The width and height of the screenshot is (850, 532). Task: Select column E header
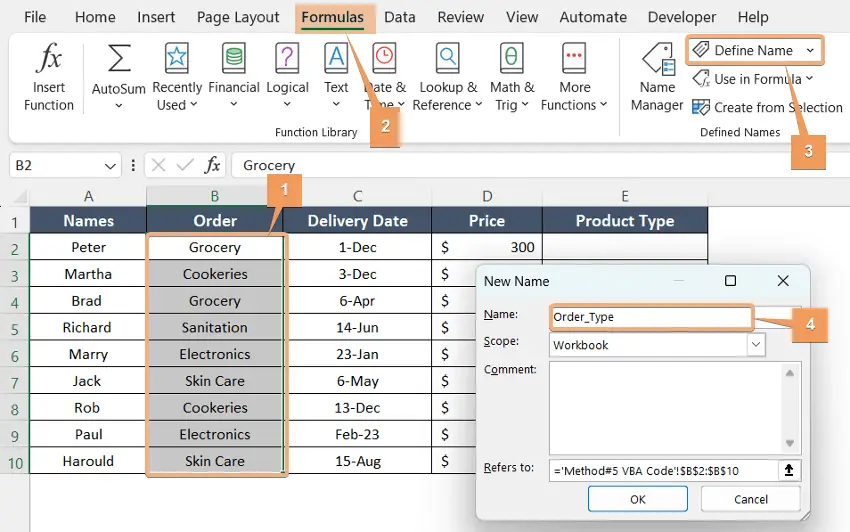click(625, 196)
